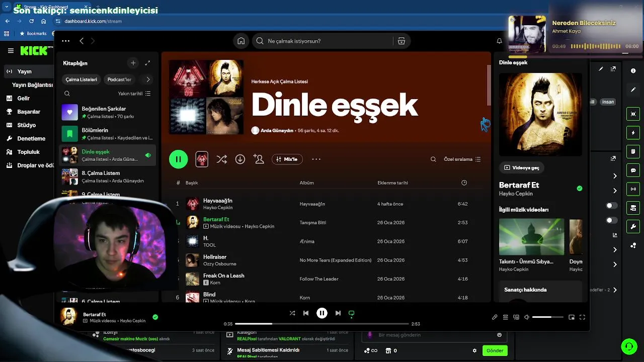Expand library to full view icon
This screenshot has height=362, width=644.
pyautogui.click(x=147, y=63)
